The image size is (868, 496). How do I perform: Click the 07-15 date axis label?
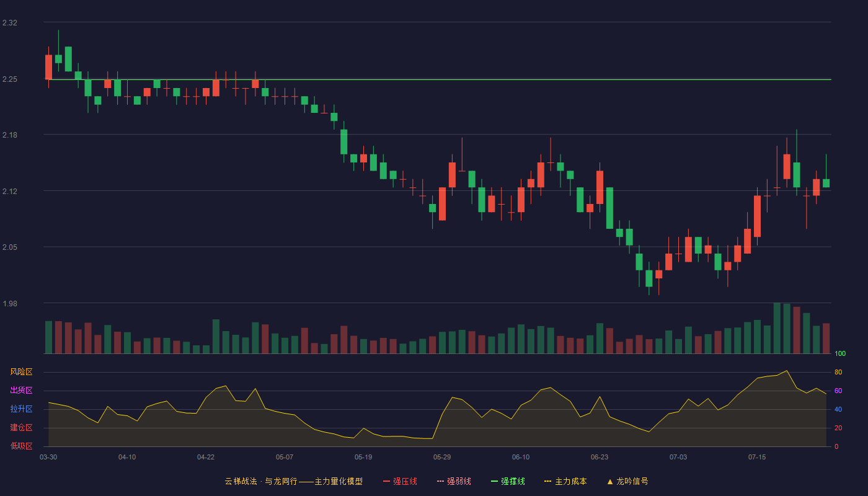coord(757,457)
